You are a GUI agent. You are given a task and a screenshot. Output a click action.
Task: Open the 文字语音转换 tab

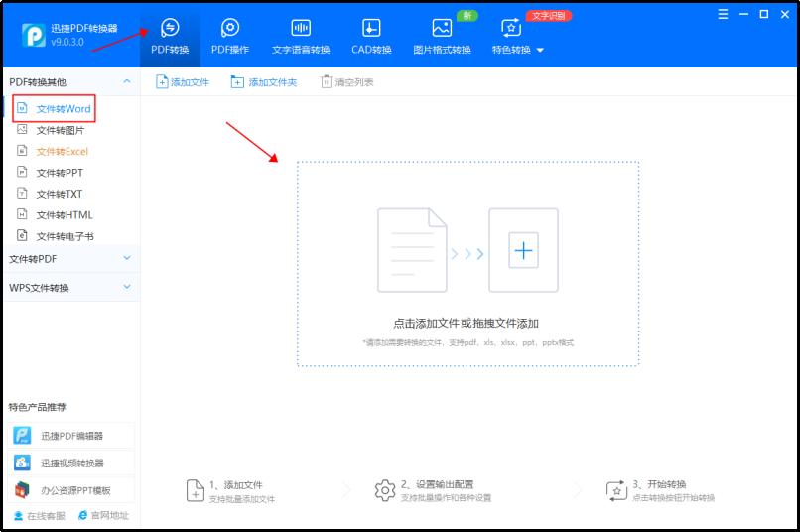point(301,37)
